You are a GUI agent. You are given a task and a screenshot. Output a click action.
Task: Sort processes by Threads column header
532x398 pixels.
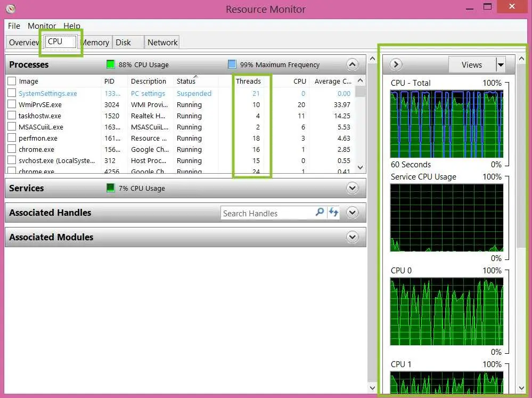tap(248, 81)
